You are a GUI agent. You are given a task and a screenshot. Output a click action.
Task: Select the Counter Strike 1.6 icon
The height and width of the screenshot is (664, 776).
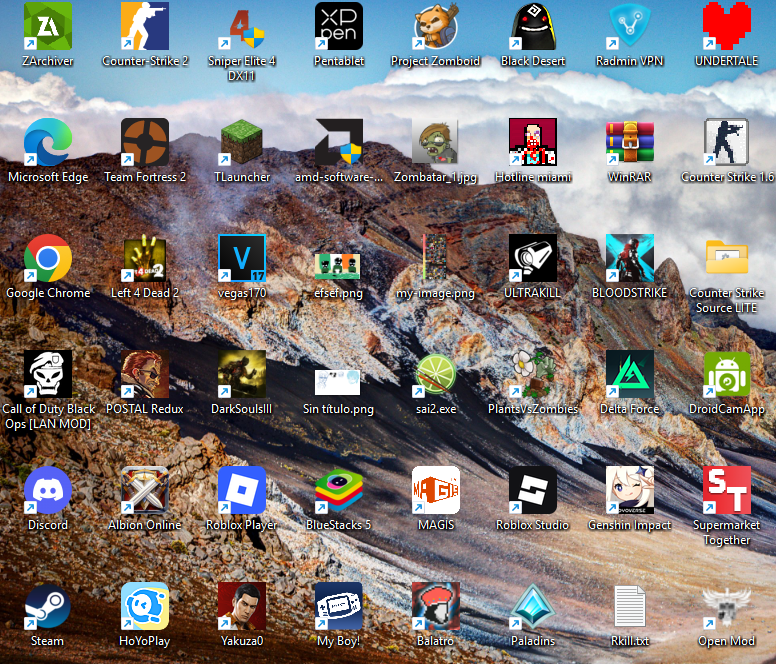(x=727, y=142)
